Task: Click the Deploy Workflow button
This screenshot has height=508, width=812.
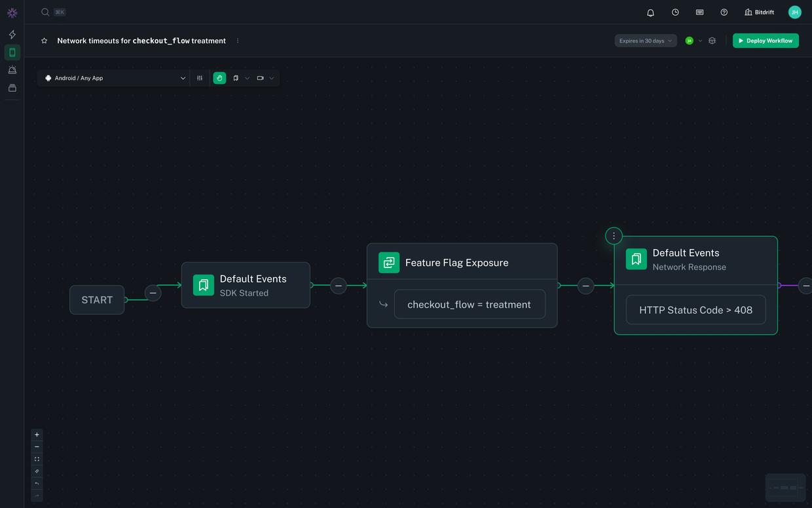Action: pyautogui.click(x=765, y=40)
